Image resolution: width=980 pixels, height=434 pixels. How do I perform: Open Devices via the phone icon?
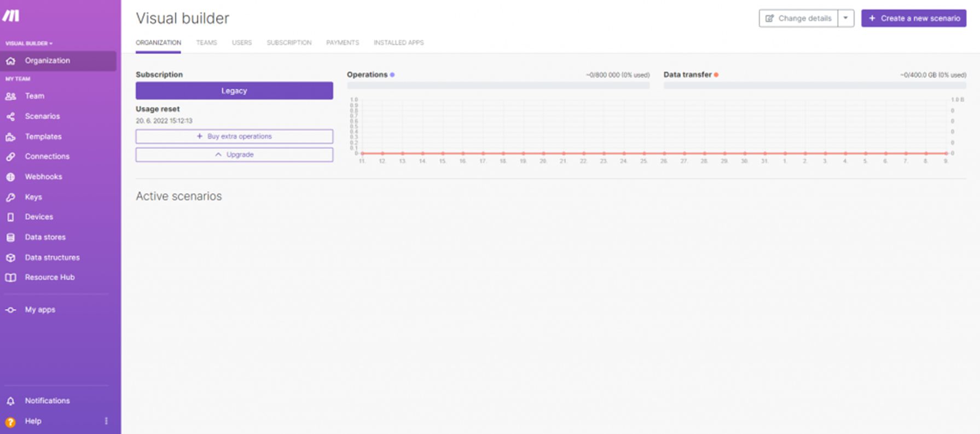[x=10, y=217]
